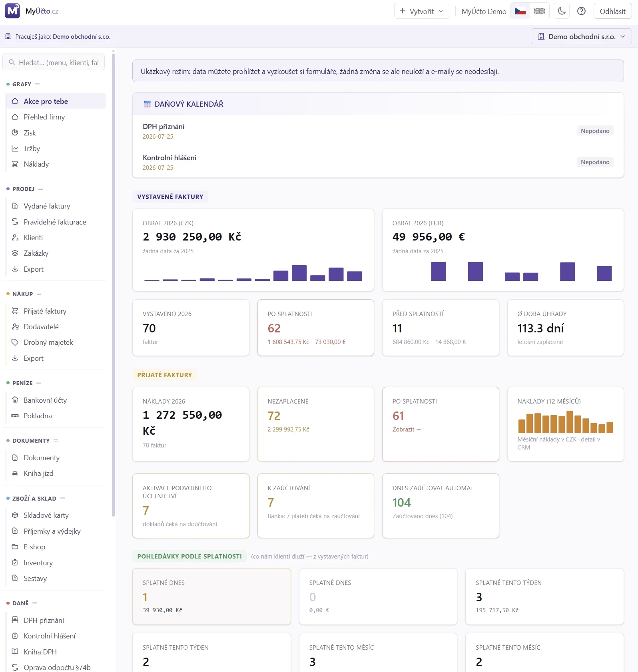Screen dimensions: 638x672
Task: Open the Demo obchodní s.r.o. company selector
Action: click(581, 36)
